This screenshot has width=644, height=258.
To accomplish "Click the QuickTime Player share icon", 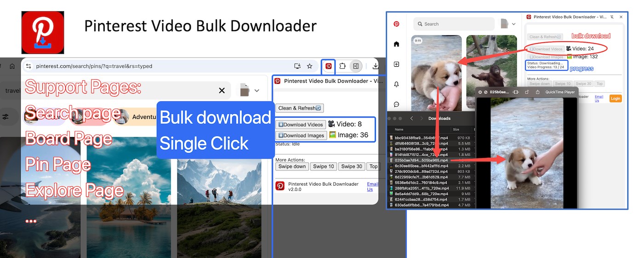I will pyautogui.click(x=538, y=92).
